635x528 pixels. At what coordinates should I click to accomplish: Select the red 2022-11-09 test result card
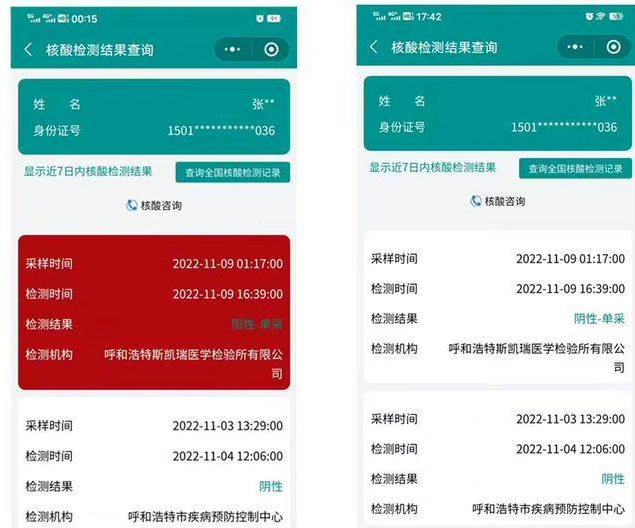[153, 312]
